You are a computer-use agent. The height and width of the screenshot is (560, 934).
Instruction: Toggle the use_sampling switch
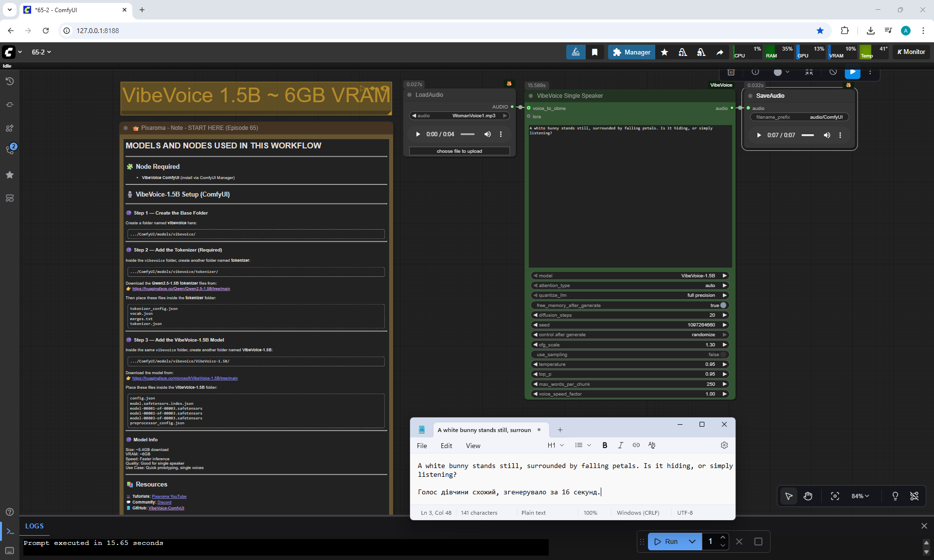[x=723, y=355]
